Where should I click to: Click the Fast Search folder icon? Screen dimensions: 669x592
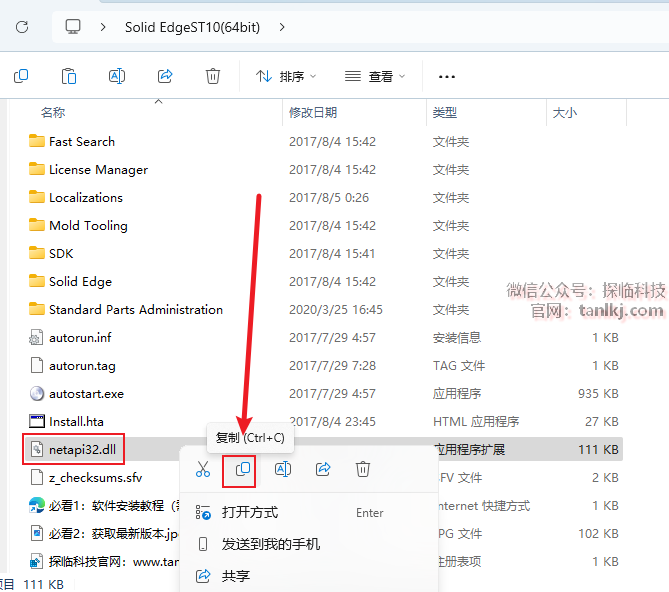[37, 141]
